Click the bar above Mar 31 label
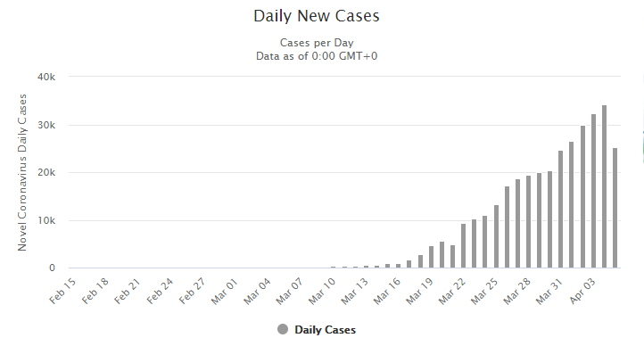The width and height of the screenshot is (644, 338). coord(561,209)
